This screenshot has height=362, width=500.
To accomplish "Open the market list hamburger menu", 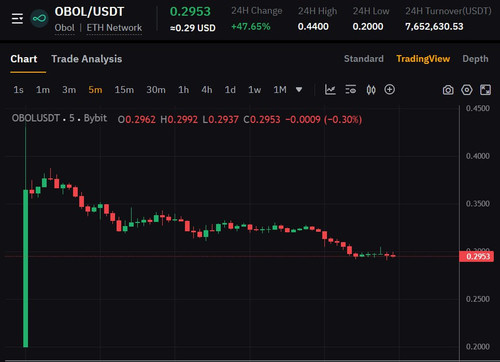I will coord(17,19).
